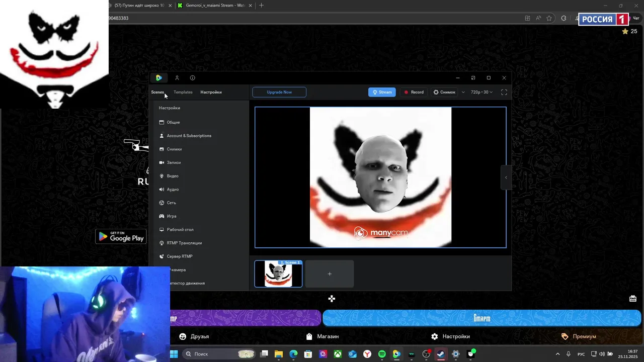Click the blue Старт button

click(481, 318)
